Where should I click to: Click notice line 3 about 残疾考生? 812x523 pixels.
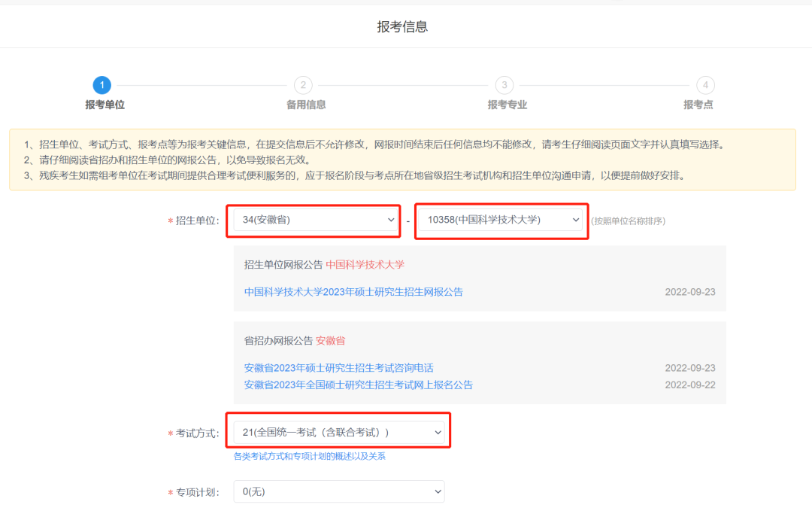(354, 176)
